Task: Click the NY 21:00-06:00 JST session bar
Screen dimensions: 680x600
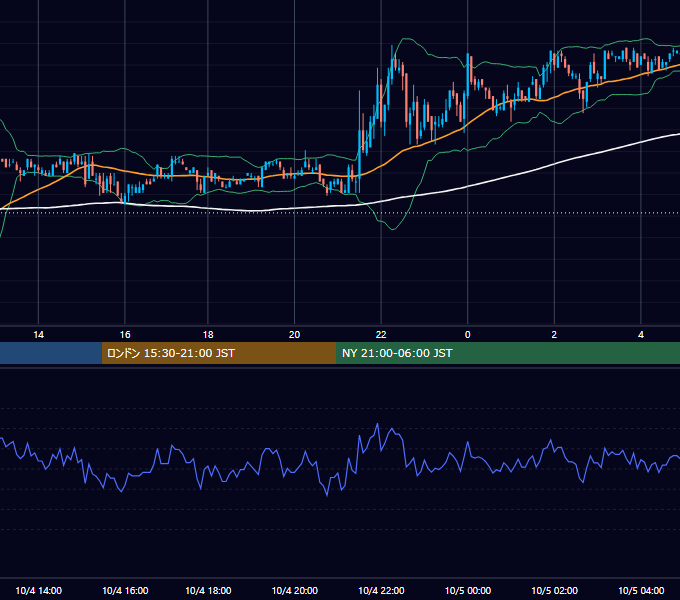Action: (508, 353)
